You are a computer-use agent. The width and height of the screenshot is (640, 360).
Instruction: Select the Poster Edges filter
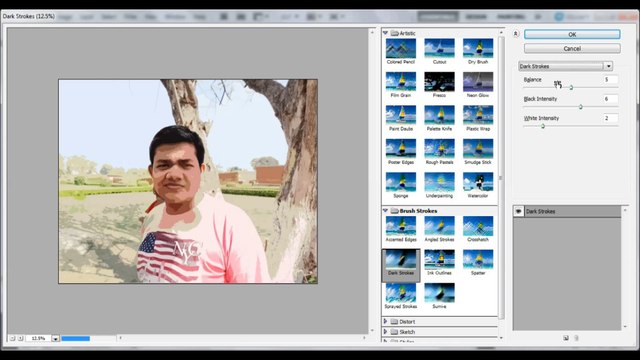400,149
